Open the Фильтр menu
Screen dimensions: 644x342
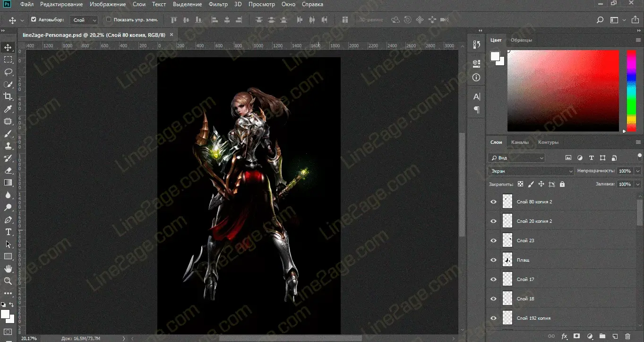click(218, 4)
